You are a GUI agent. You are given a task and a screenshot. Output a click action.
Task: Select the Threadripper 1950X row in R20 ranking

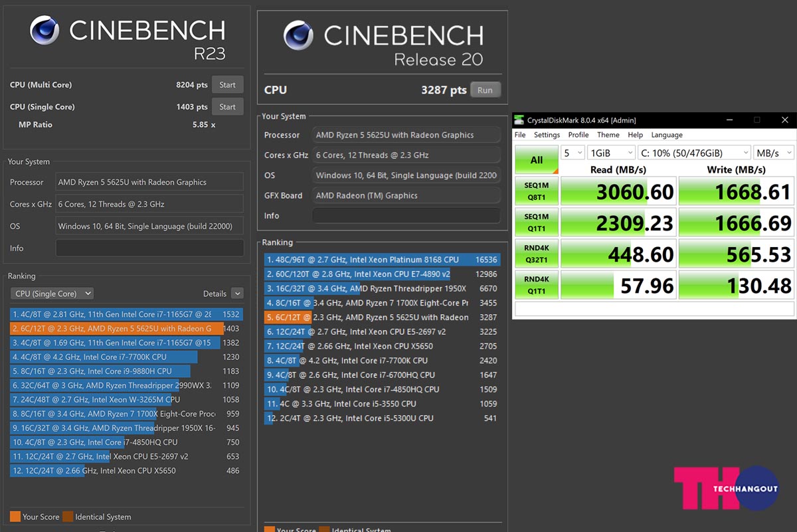pyautogui.click(x=382, y=289)
